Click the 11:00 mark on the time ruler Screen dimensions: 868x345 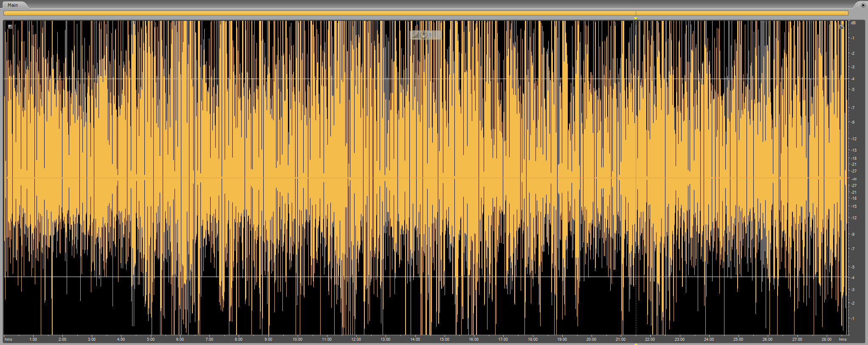click(x=327, y=339)
